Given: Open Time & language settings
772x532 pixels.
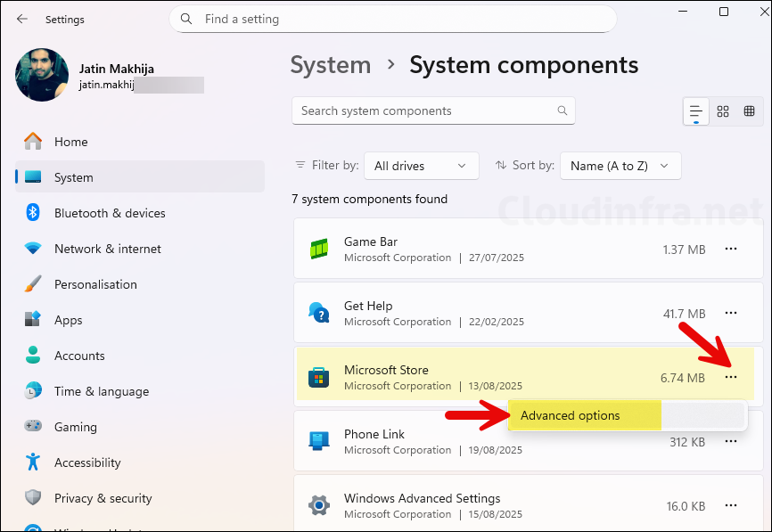Looking at the screenshot, I should coord(140,391).
